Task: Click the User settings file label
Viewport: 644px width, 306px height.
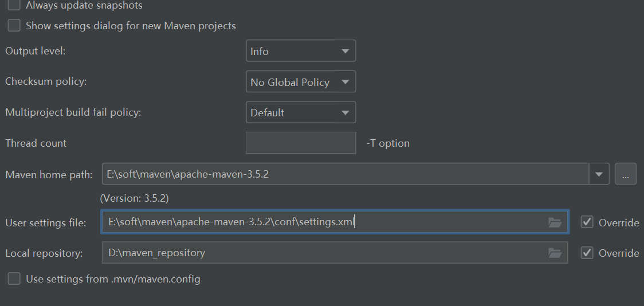Action: point(46,222)
